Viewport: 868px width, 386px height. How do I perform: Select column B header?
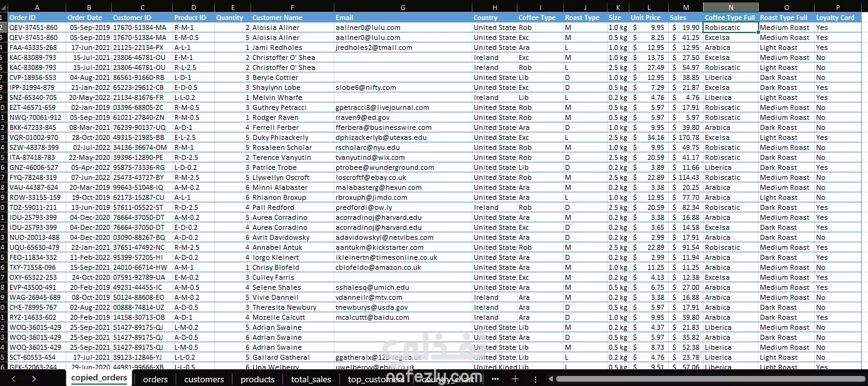pos(89,7)
